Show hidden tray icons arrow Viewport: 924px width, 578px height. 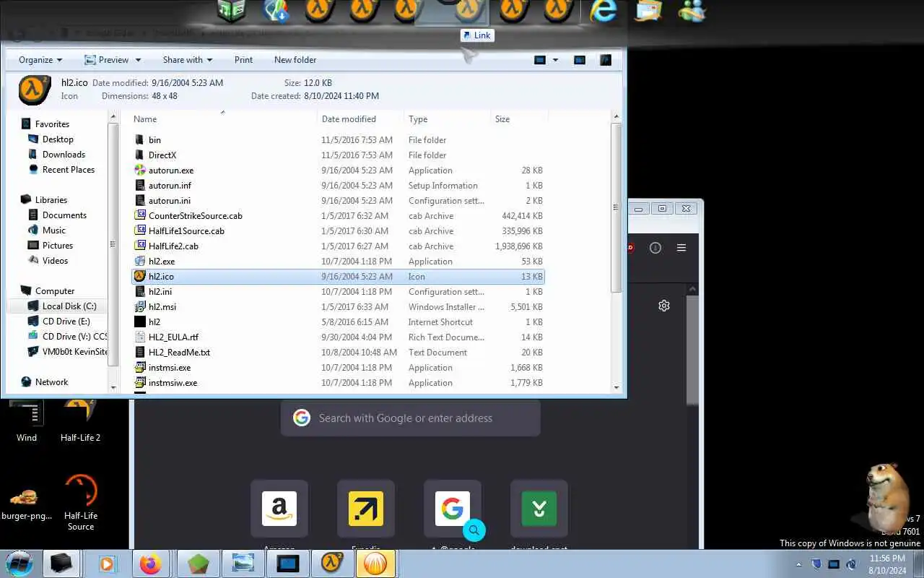coord(798,564)
